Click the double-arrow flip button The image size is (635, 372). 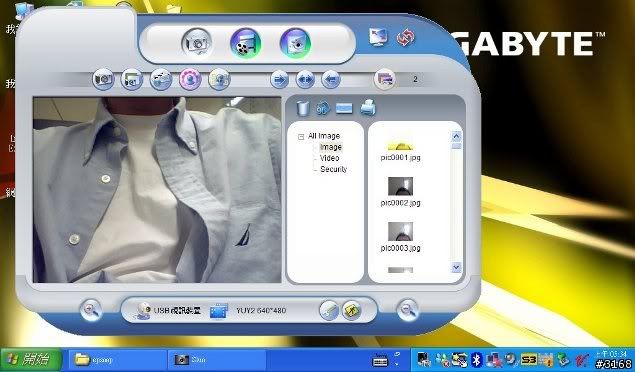(x=305, y=80)
